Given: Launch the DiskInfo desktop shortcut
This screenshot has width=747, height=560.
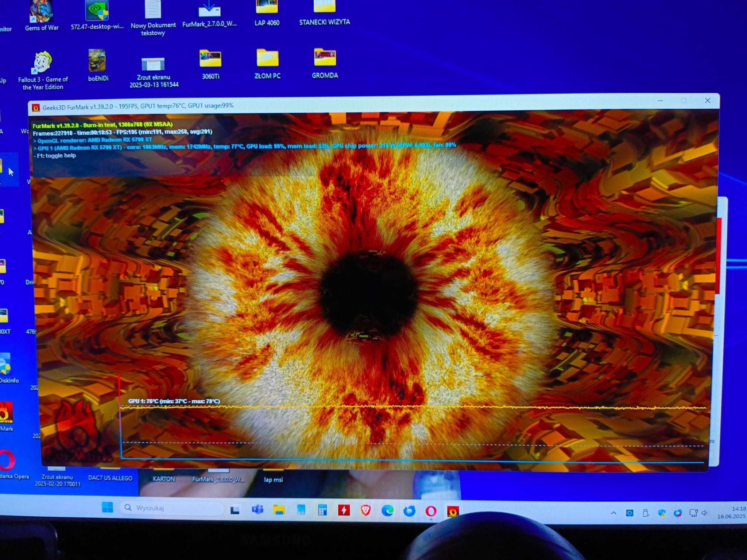Looking at the screenshot, I should (x=7, y=368).
